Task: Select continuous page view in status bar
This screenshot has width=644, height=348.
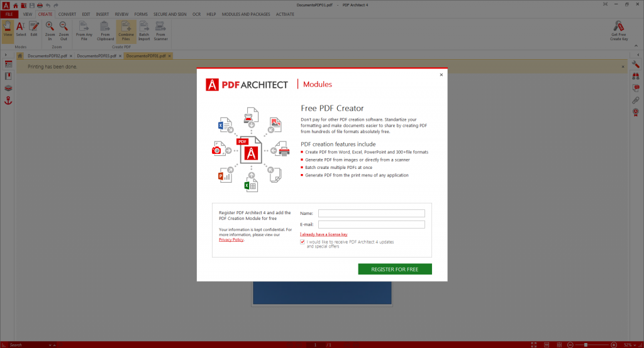Action: (559, 345)
